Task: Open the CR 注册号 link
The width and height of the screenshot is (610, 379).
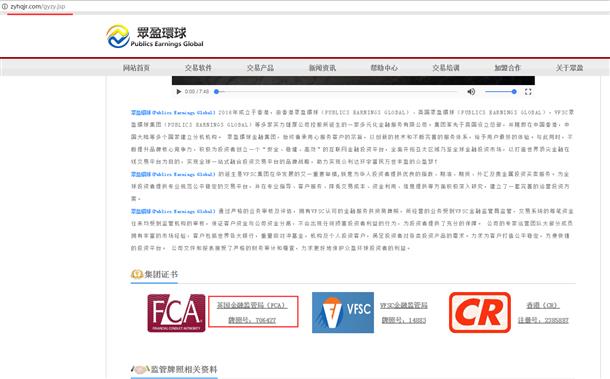Action: click(543, 321)
